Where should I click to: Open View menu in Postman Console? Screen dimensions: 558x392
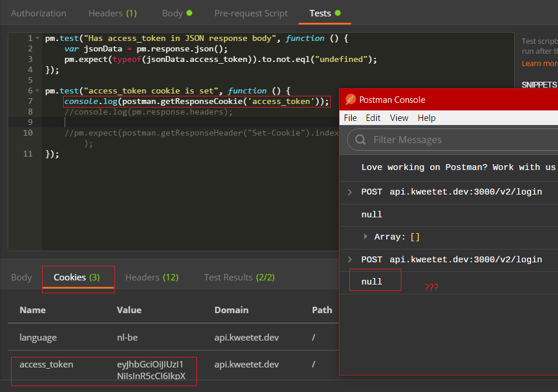399,118
